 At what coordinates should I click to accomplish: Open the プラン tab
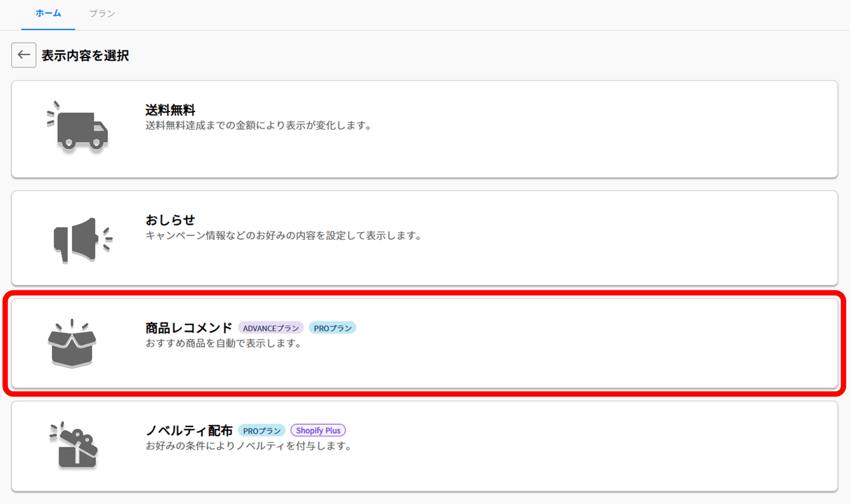[x=102, y=13]
